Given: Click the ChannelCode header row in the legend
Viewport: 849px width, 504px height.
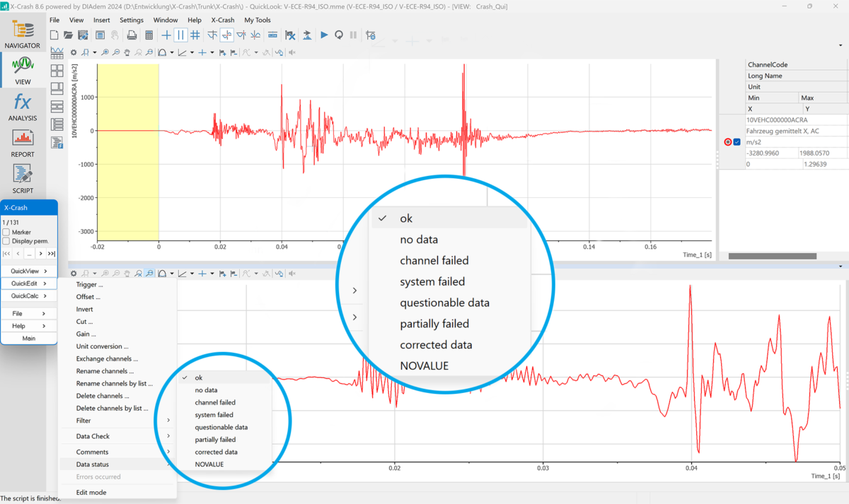Looking at the screenshot, I should [797, 64].
